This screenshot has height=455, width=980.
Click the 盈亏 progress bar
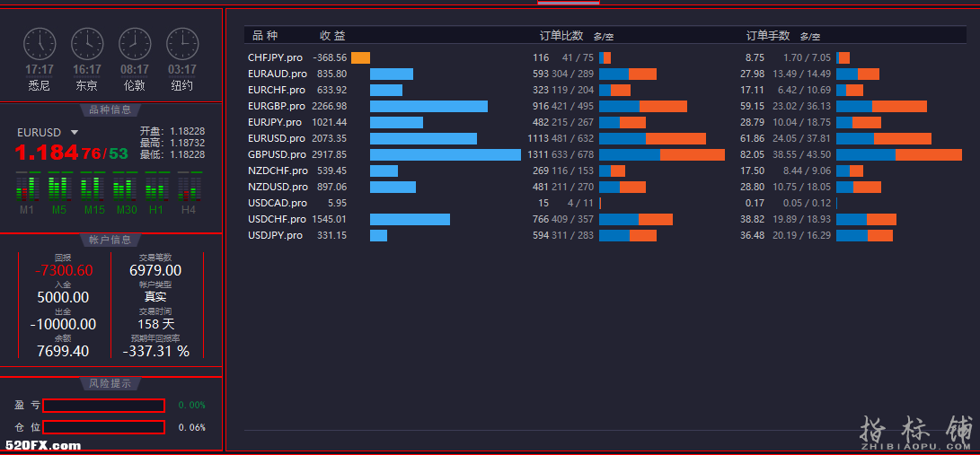[x=104, y=406]
